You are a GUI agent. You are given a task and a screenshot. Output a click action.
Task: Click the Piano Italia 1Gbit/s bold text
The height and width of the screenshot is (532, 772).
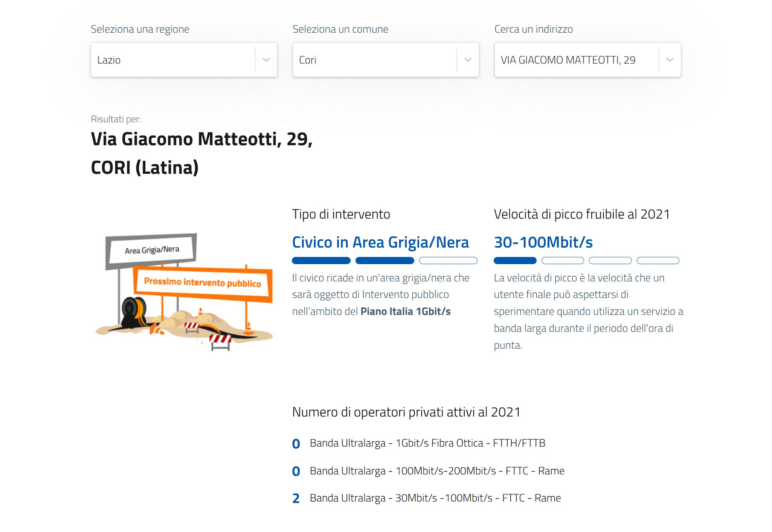pyautogui.click(x=405, y=312)
